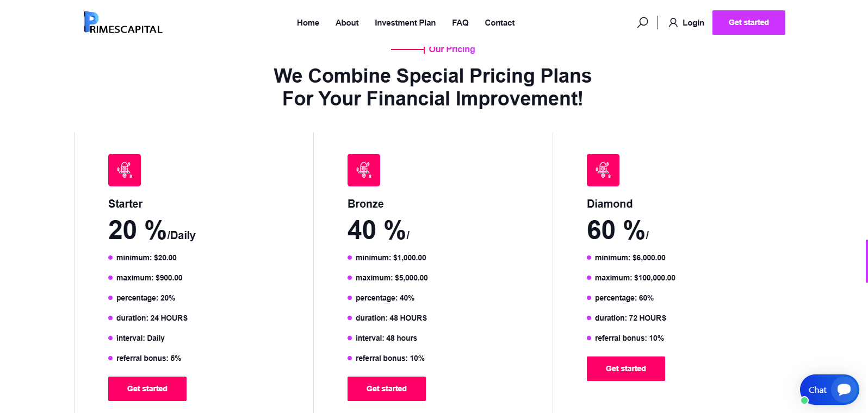Get started with the Diamond plan
Image resolution: width=868 pixels, height=413 pixels.
coord(626,368)
